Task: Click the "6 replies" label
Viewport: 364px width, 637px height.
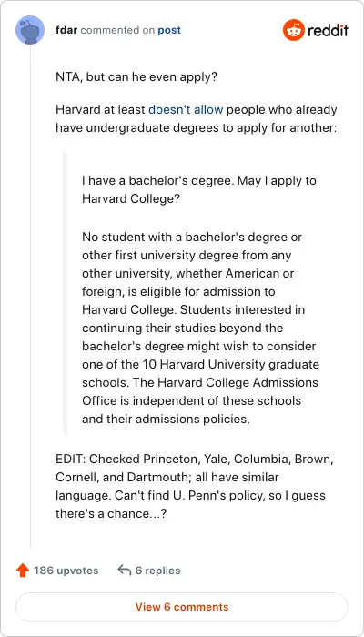Action: click(x=157, y=571)
